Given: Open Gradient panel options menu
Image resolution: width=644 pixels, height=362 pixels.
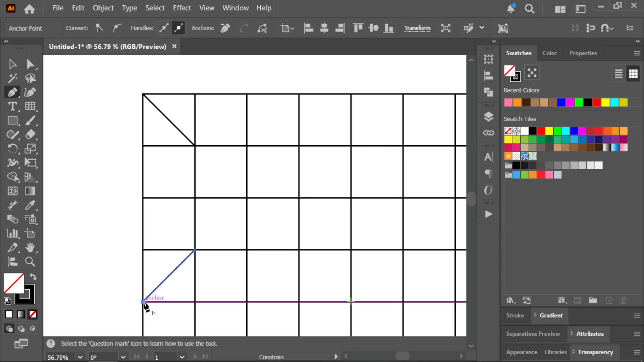Looking at the screenshot, I should click(637, 315).
